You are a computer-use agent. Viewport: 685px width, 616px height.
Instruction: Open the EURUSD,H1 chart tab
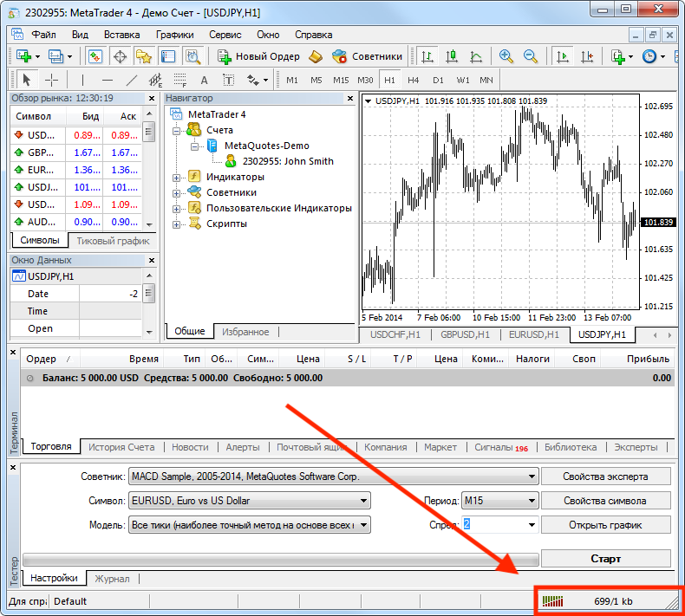(534, 334)
